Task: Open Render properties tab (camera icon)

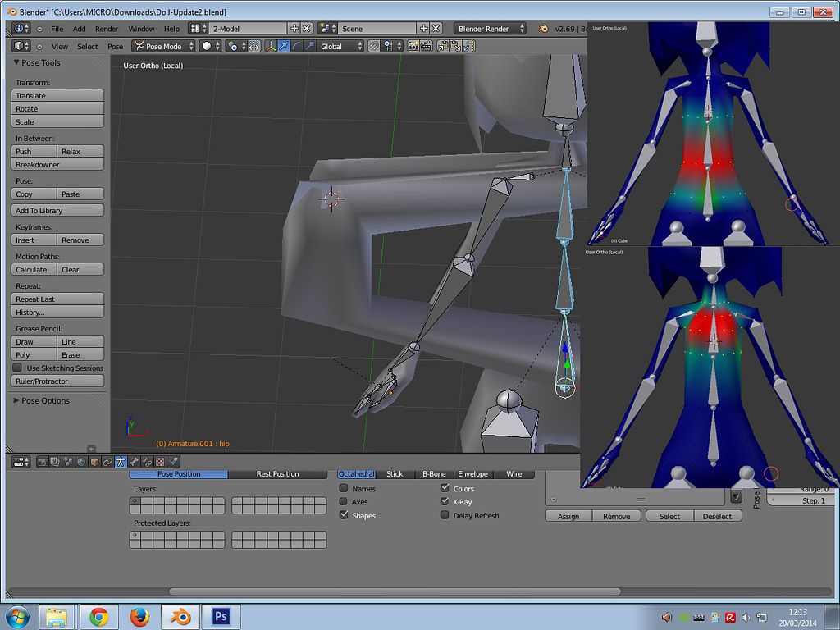Action: tap(43, 462)
